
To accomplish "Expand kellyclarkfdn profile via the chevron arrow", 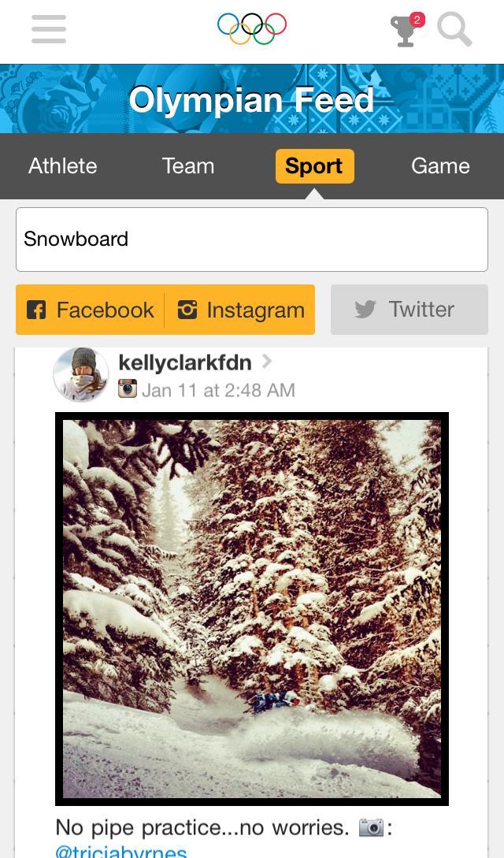I will (267, 361).
